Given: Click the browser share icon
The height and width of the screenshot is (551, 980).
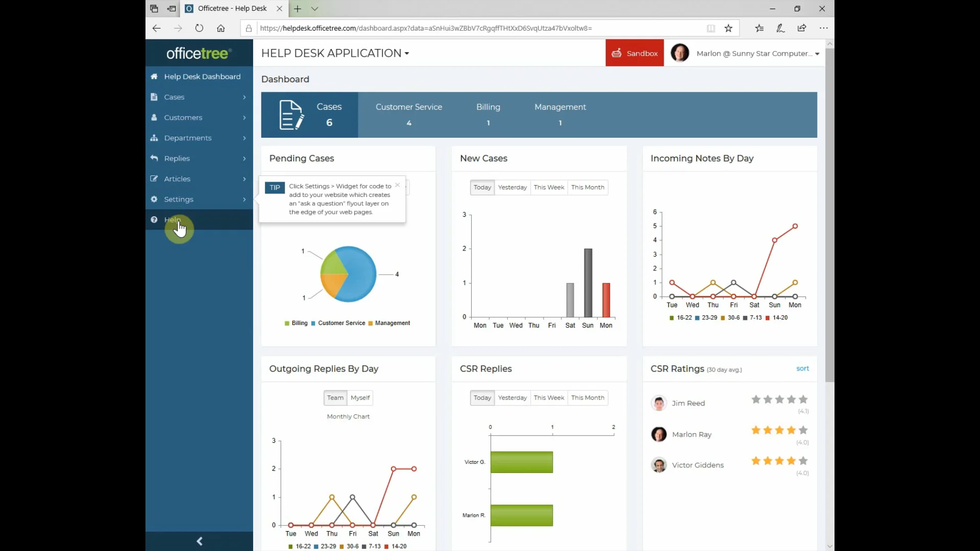Looking at the screenshot, I should click(802, 28).
